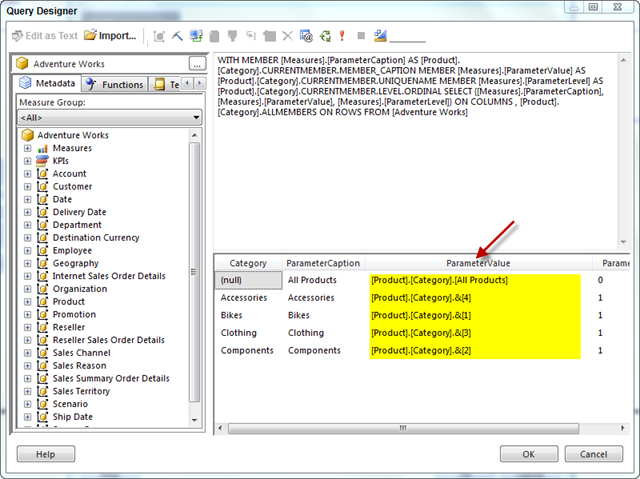Image resolution: width=640 pixels, height=479 pixels.
Task: Select Organization in metadata tree
Action: click(x=80, y=289)
